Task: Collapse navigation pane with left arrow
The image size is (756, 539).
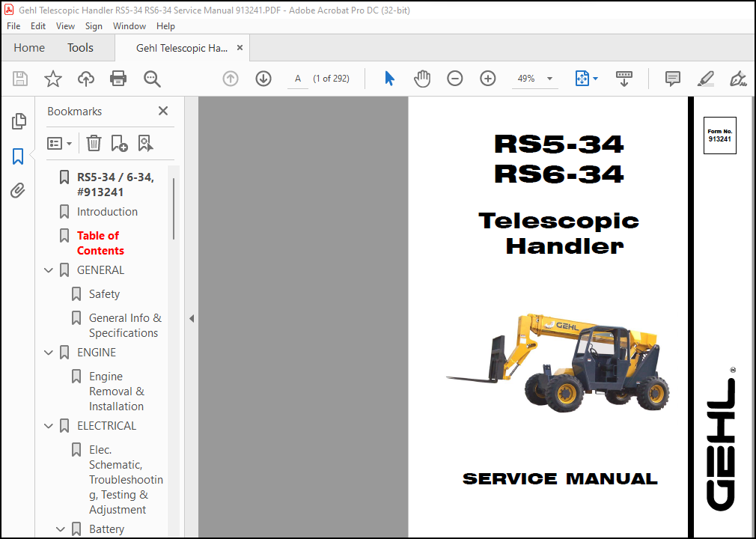Action: click(x=192, y=318)
